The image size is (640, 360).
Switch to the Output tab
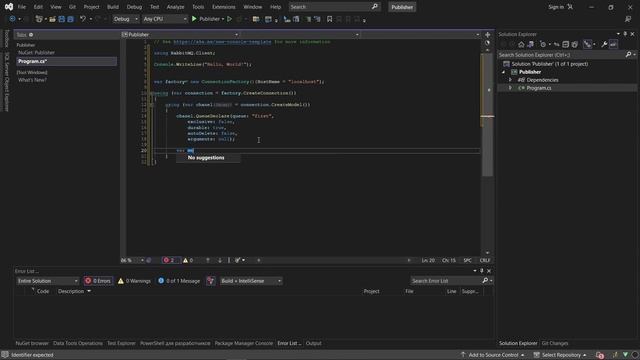point(313,343)
